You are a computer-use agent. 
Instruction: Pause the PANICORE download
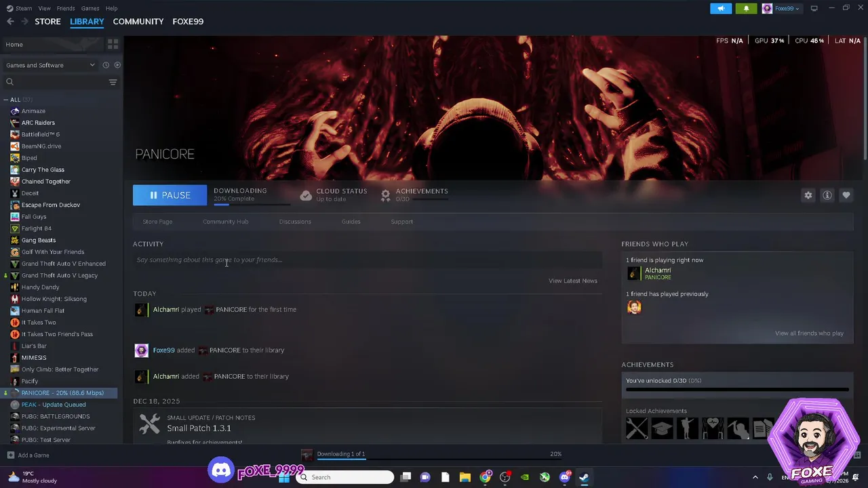(170, 195)
